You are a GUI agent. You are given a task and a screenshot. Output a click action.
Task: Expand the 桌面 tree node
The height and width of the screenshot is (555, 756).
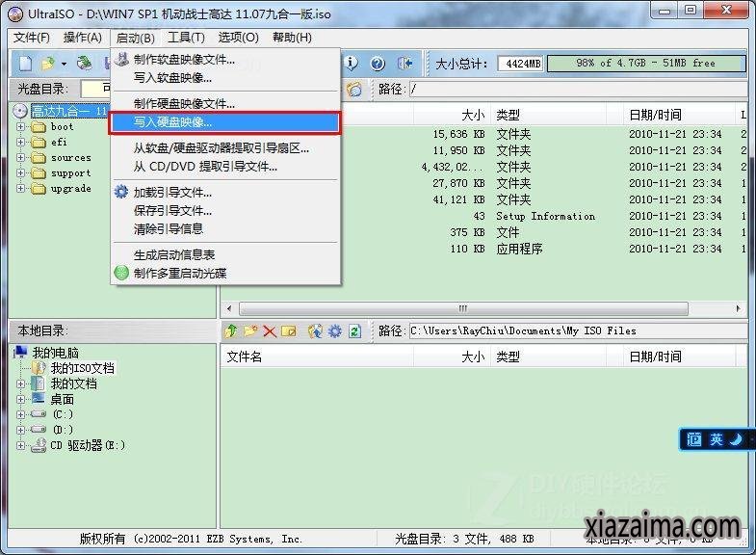(x=21, y=399)
